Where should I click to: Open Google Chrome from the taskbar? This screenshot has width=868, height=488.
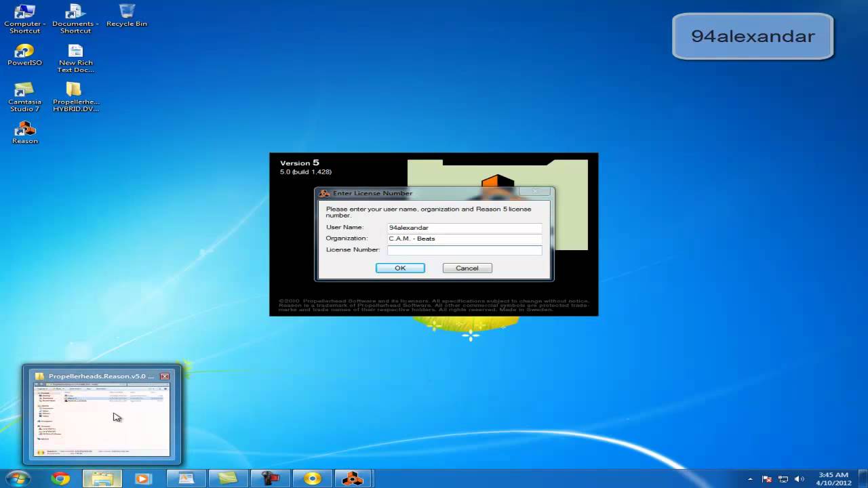[60, 479]
